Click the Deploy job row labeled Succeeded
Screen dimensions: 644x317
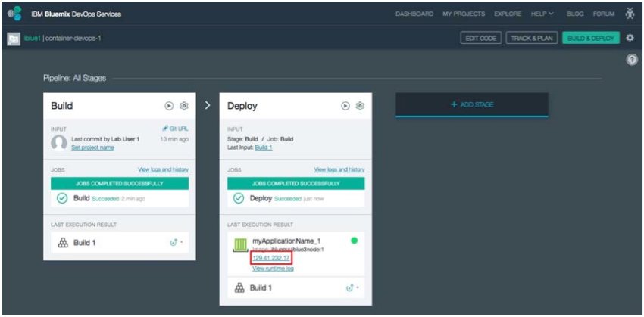(x=296, y=198)
